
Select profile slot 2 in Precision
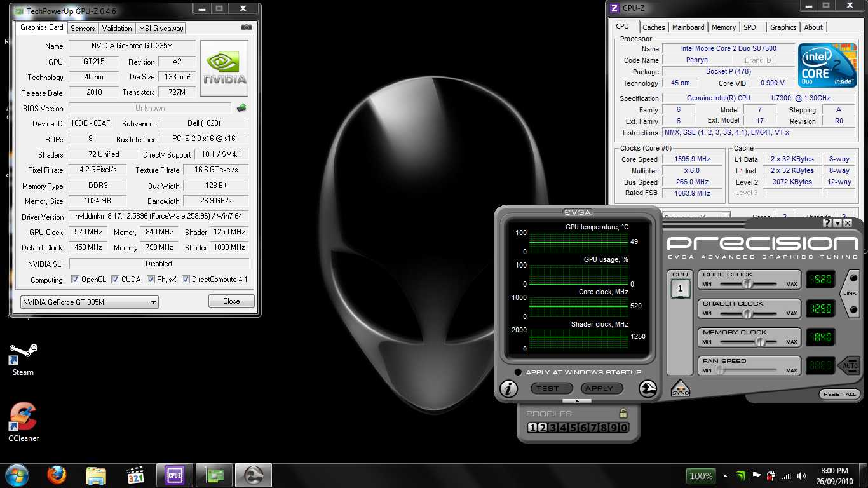click(x=543, y=428)
